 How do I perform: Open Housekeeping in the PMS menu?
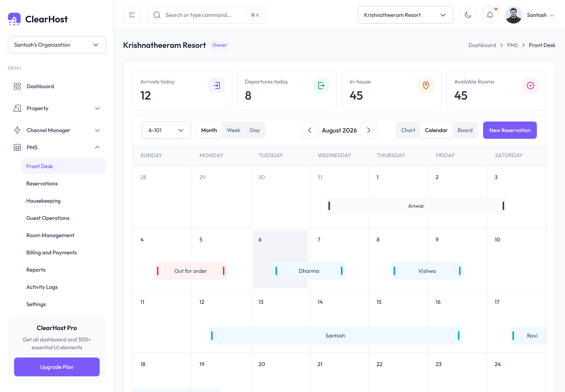click(x=44, y=201)
